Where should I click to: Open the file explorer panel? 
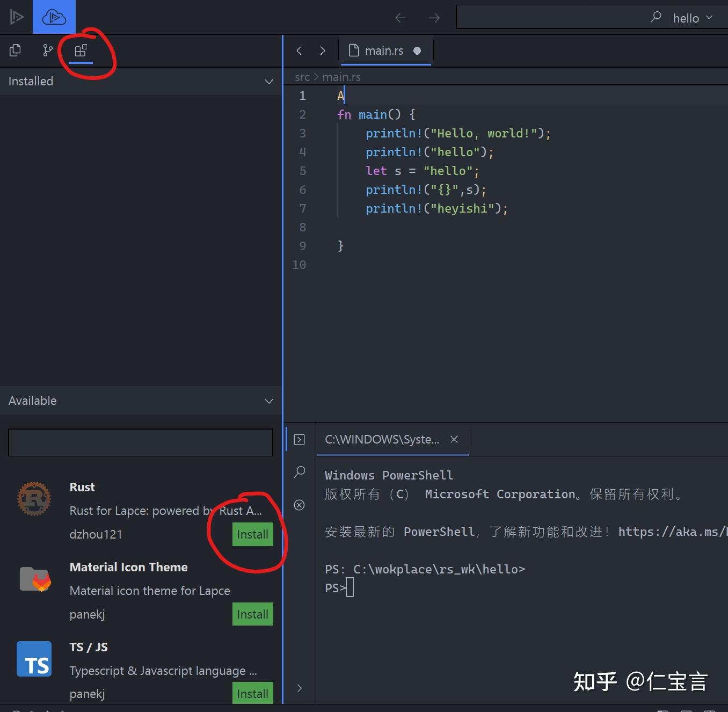point(14,50)
